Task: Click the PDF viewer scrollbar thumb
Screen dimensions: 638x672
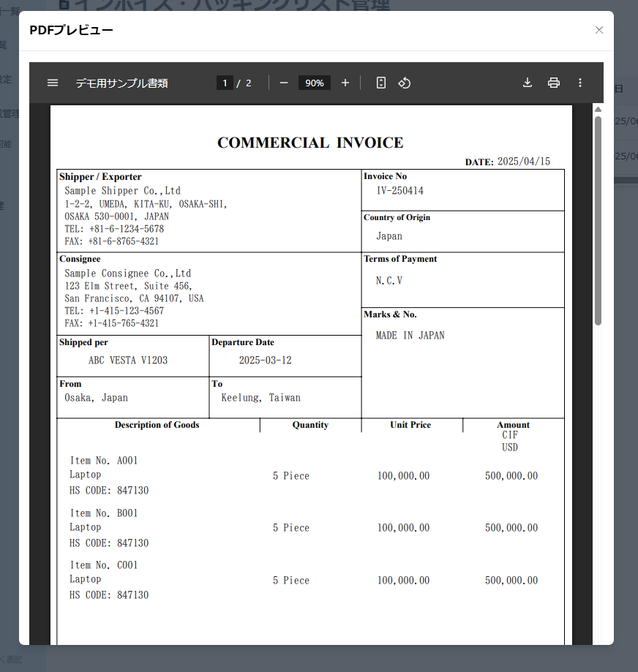Action: pos(598,221)
